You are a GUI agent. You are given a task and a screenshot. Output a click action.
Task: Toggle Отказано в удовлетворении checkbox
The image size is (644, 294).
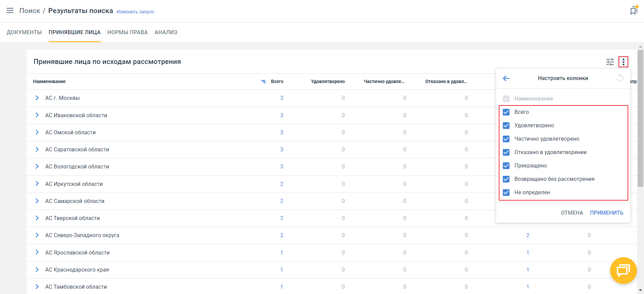coord(506,152)
